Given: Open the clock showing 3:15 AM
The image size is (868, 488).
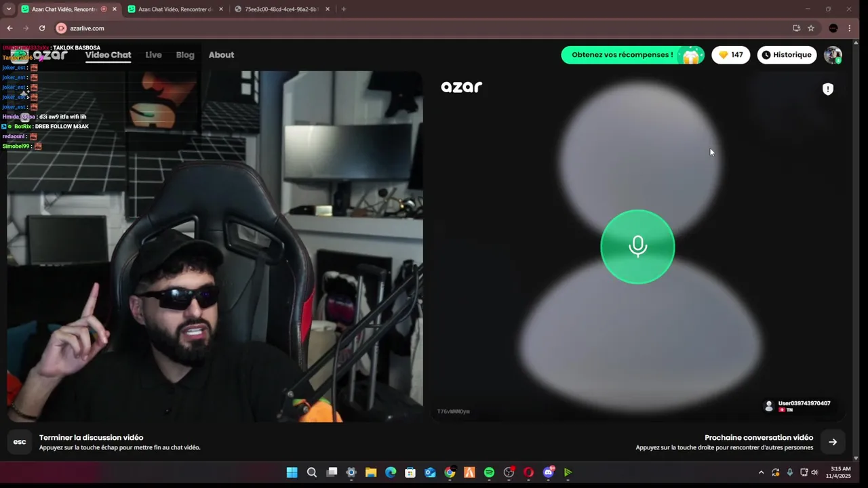Looking at the screenshot, I should point(839,472).
